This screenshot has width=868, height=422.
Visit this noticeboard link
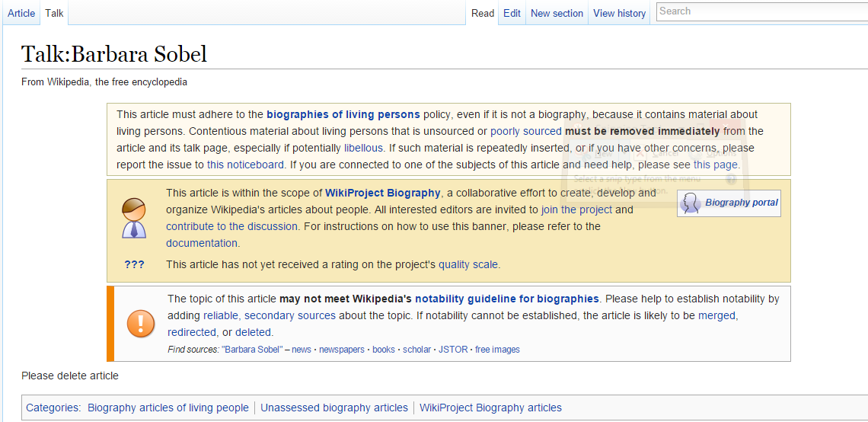(246, 165)
